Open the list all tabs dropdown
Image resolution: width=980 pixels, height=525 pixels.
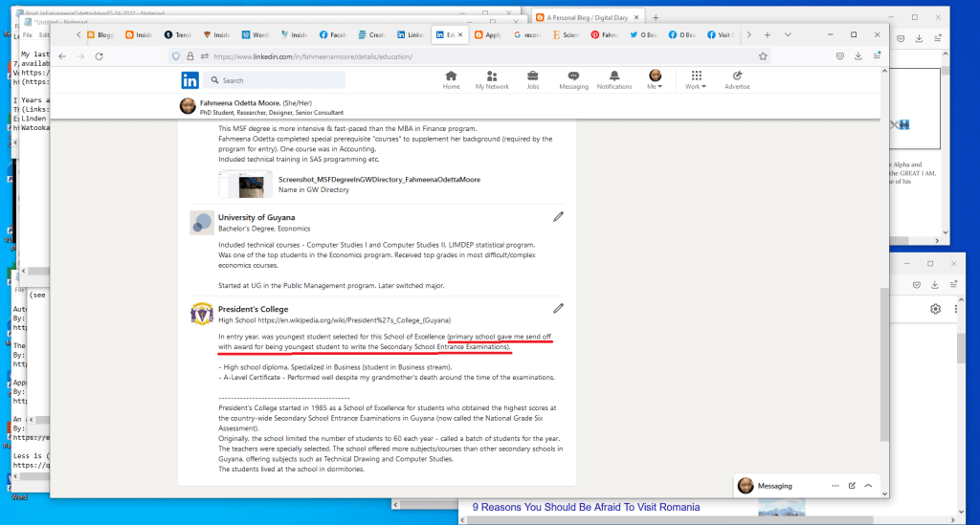tap(788, 34)
